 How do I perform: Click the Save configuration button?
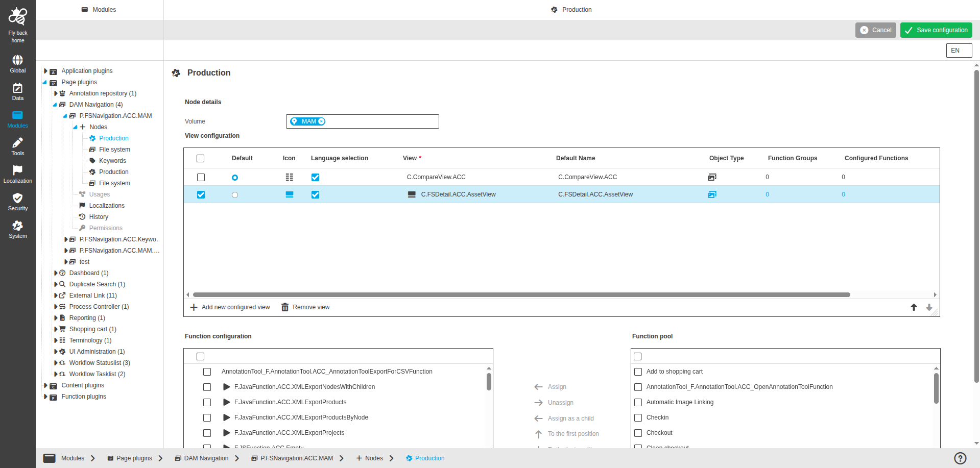tap(936, 30)
